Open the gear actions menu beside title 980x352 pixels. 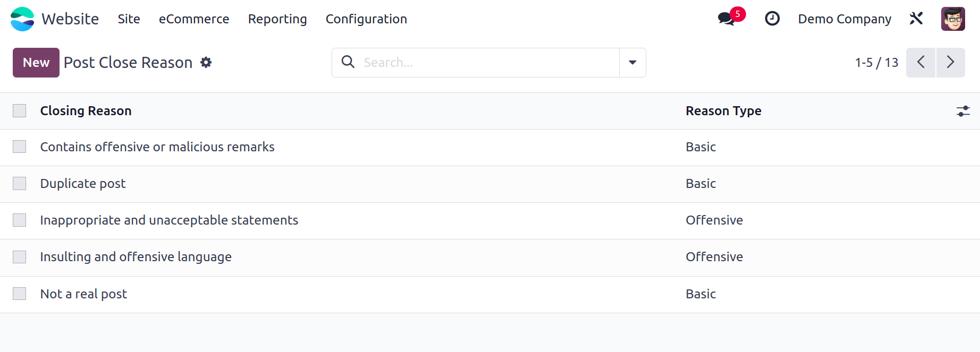[206, 63]
